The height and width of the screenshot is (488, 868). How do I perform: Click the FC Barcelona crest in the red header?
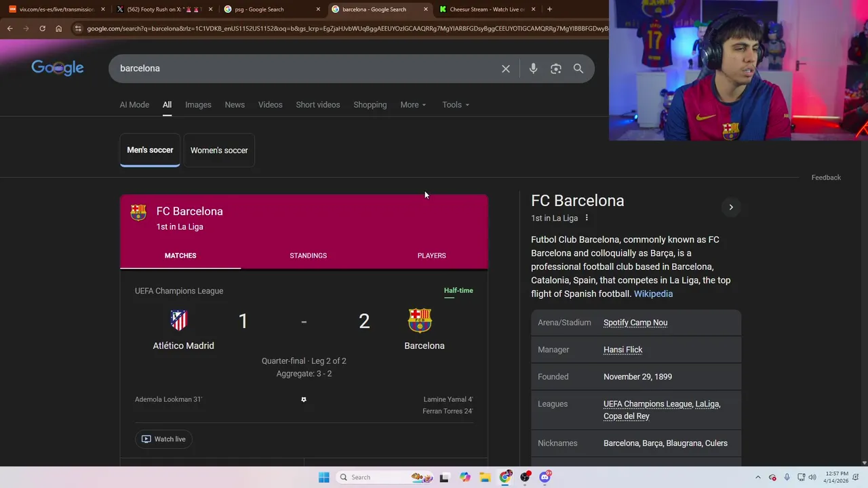pos(138,213)
